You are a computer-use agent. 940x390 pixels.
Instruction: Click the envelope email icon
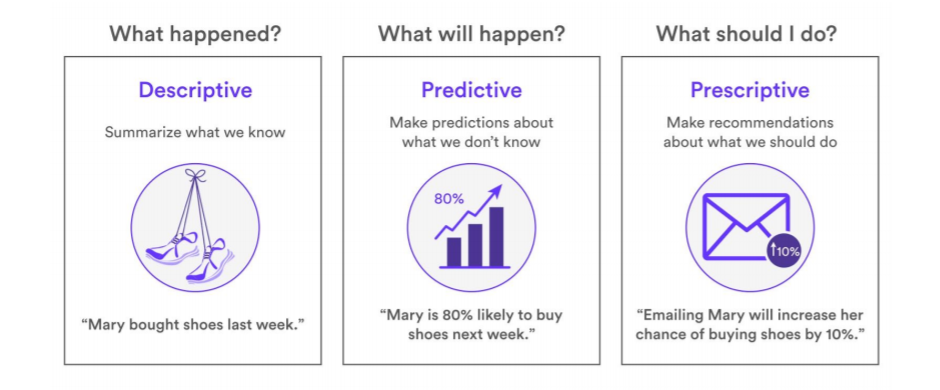(745, 227)
